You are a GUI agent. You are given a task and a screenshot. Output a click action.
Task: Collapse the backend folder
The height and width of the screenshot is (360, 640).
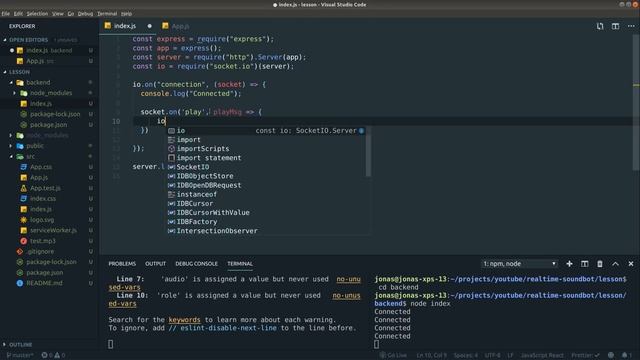(x=11, y=82)
